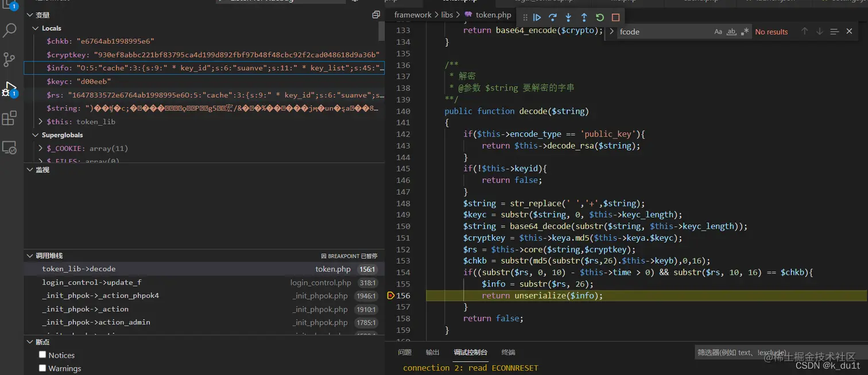868x375 pixels.
Task: Expand the $_COOKIE array node
Action: pyautogui.click(x=40, y=148)
